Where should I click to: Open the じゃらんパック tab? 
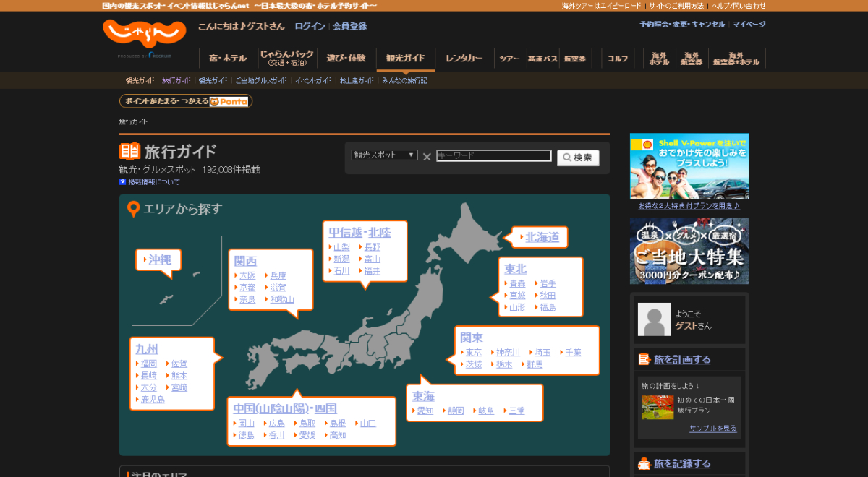[286, 59]
